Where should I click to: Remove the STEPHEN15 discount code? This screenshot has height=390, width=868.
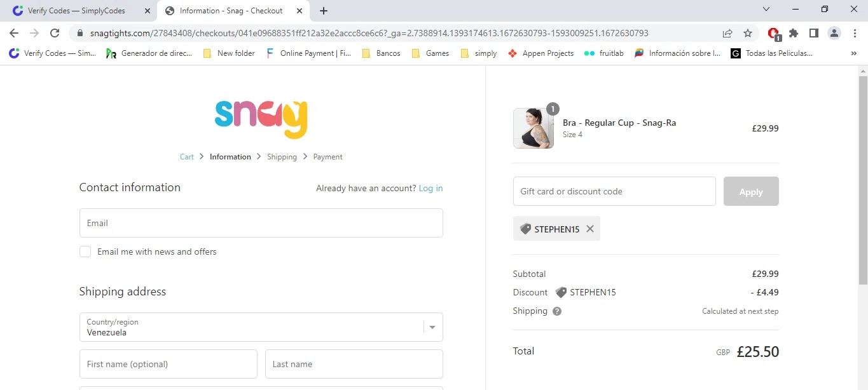(590, 229)
